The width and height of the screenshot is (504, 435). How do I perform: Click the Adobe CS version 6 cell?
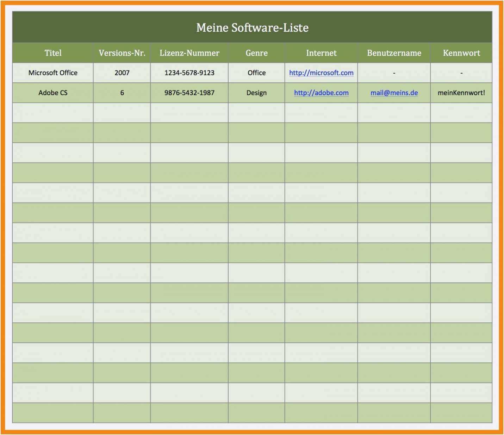click(x=122, y=93)
